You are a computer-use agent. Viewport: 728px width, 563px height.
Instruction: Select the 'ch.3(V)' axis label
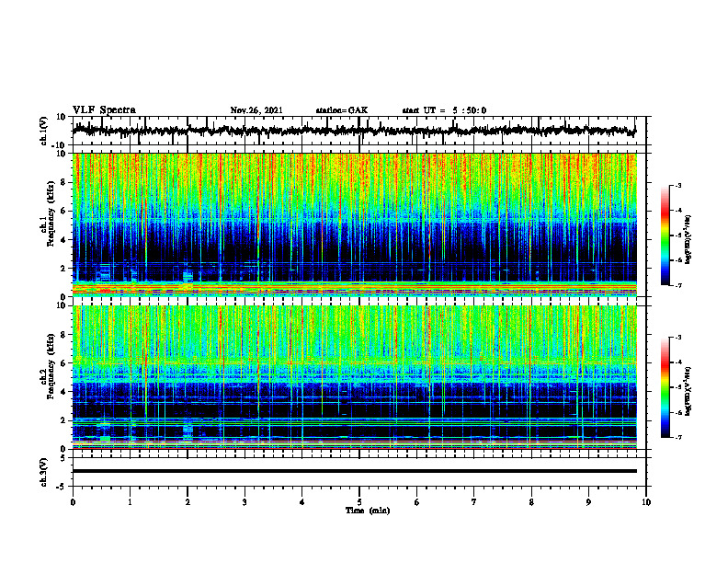tap(44, 472)
